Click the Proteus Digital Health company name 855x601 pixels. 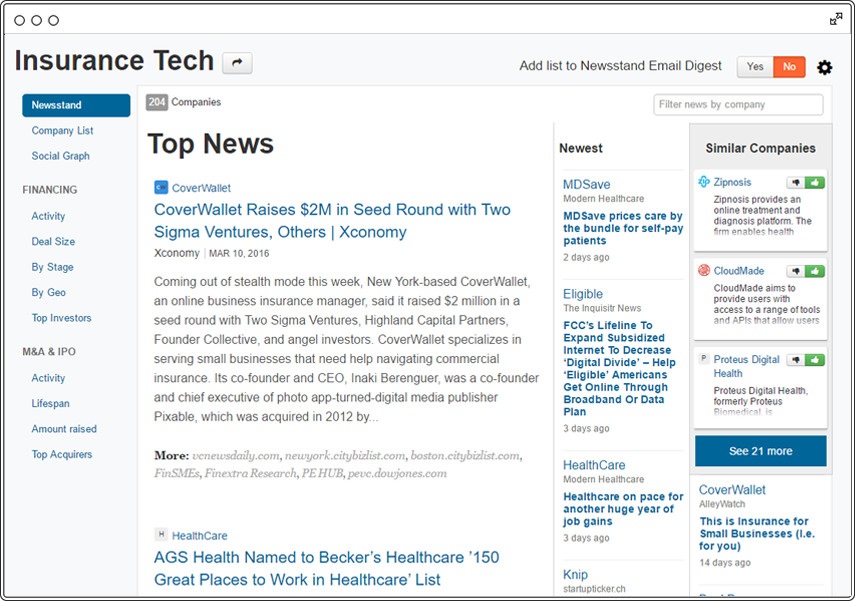[746, 366]
